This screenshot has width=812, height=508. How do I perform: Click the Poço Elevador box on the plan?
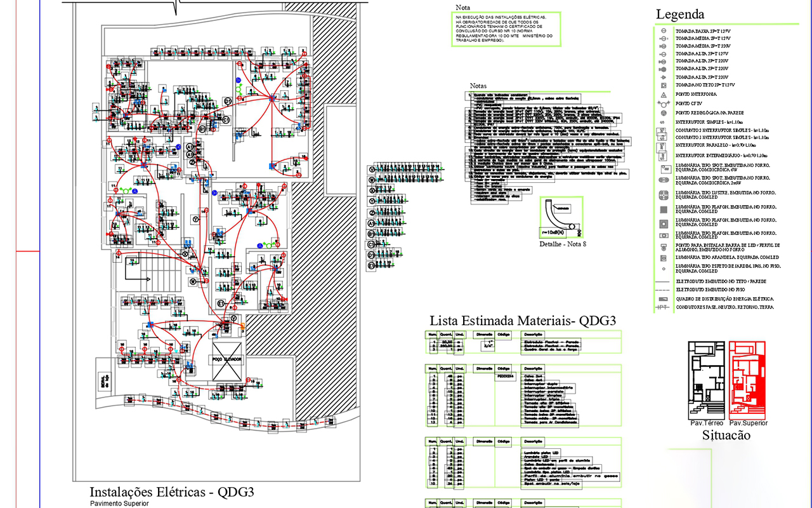click(227, 360)
